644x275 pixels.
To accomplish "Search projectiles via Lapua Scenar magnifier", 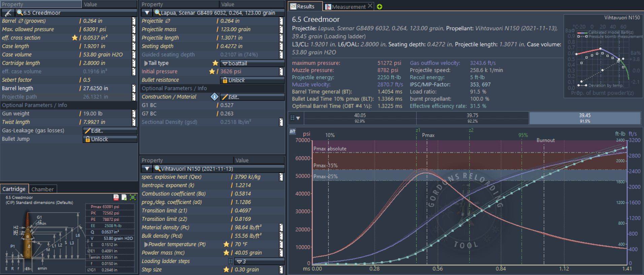I will [x=157, y=13].
